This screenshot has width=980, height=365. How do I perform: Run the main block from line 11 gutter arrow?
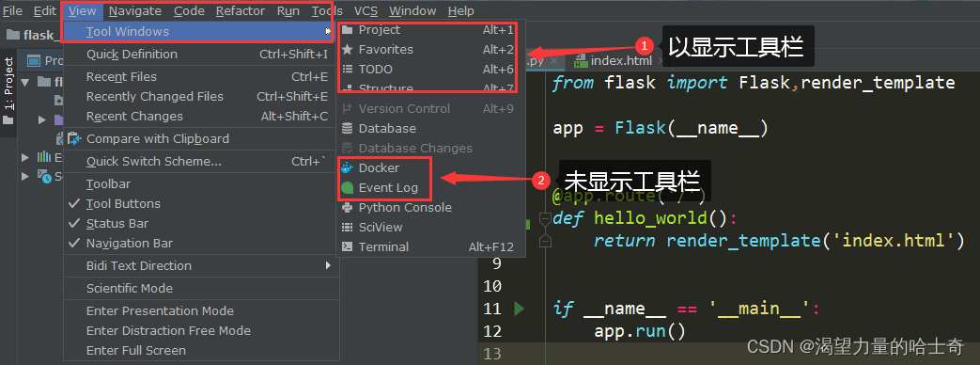(x=518, y=308)
